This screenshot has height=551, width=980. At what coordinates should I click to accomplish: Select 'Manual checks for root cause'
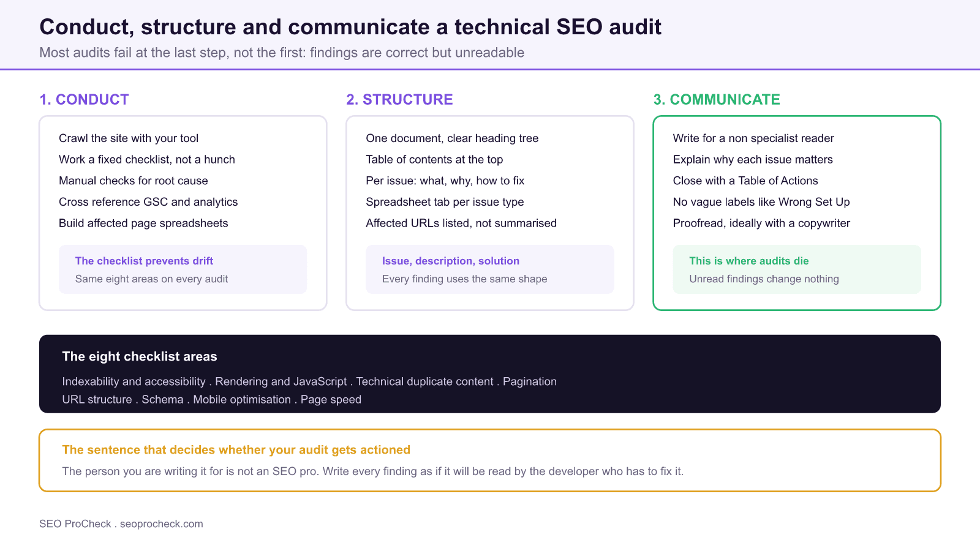coord(134,181)
